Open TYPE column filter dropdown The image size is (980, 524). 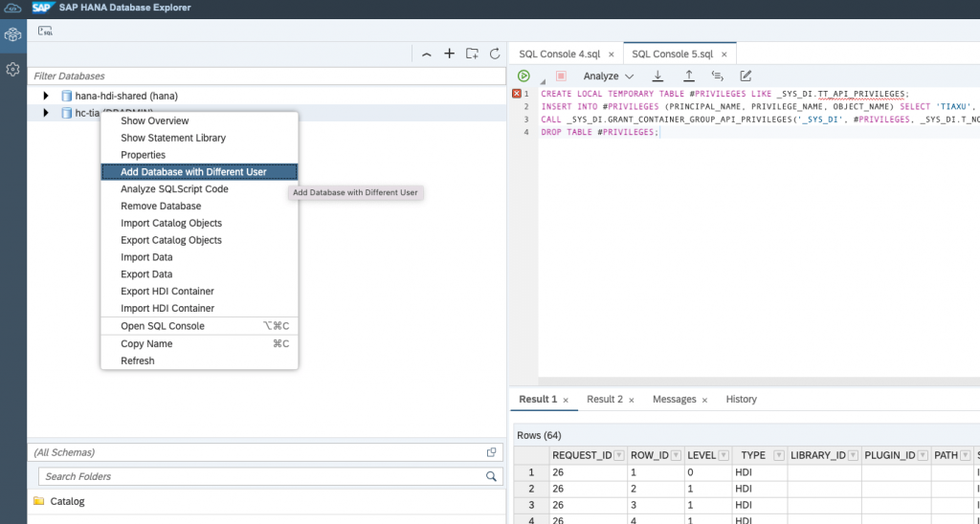(x=779, y=455)
